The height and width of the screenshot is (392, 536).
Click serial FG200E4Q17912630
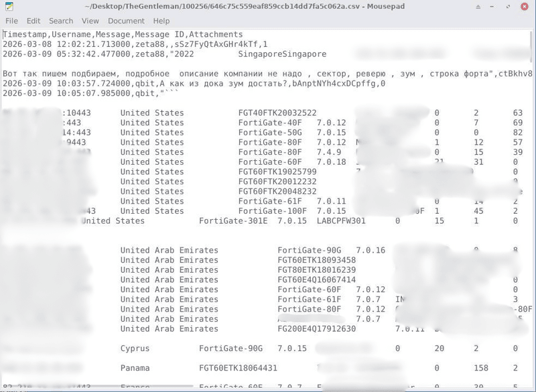coord(316,329)
